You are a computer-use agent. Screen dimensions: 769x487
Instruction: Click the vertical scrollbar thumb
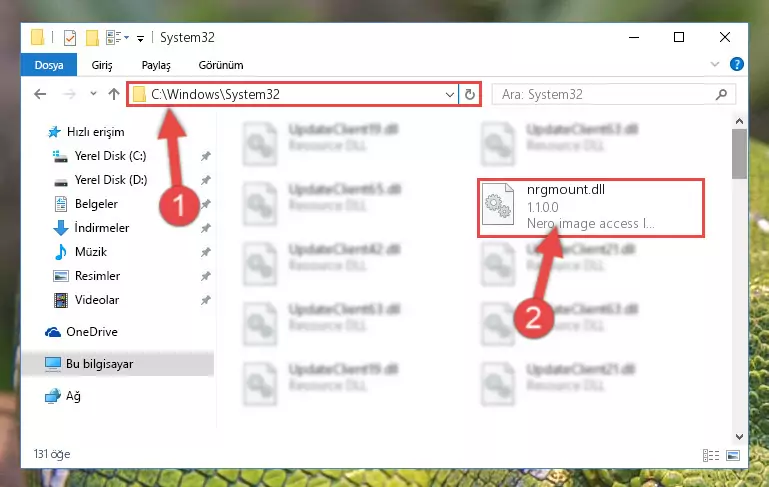(739, 154)
